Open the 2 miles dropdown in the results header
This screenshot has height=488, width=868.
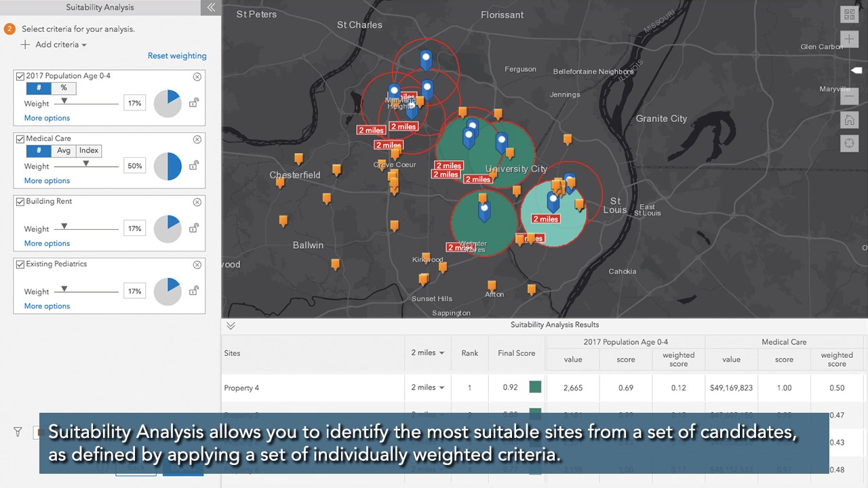tap(428, 352)
